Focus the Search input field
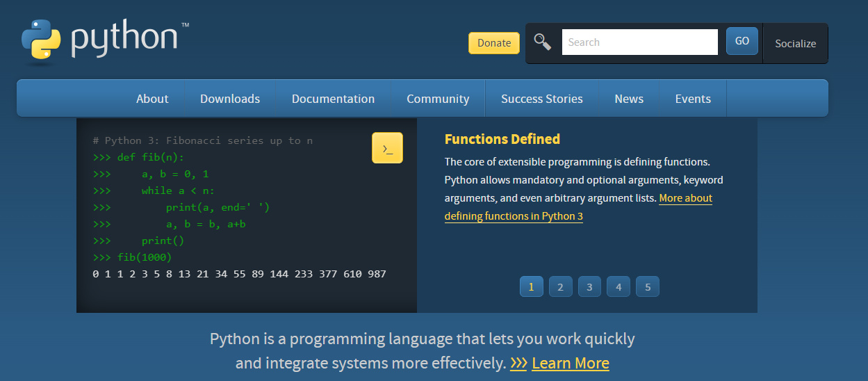 tap(640, 42)
